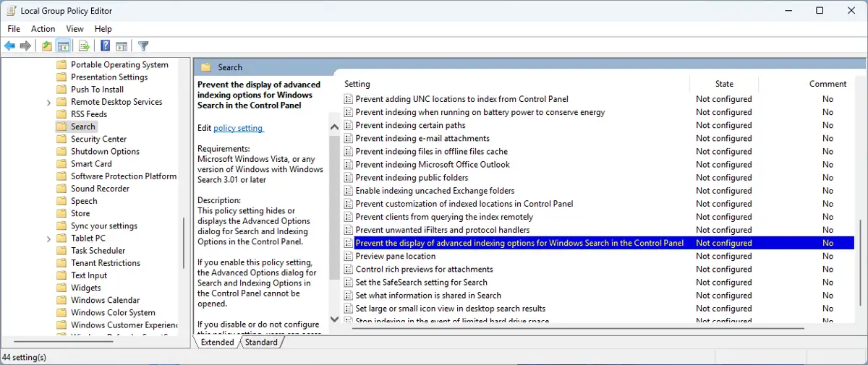Expand the Remote Desktop Services node

click(49, 102)
